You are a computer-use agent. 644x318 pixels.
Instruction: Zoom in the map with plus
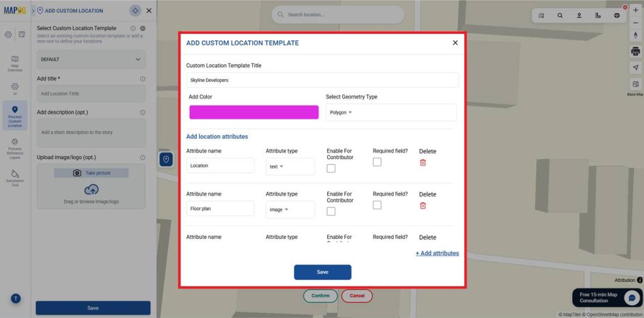click(x=636, y=10)
